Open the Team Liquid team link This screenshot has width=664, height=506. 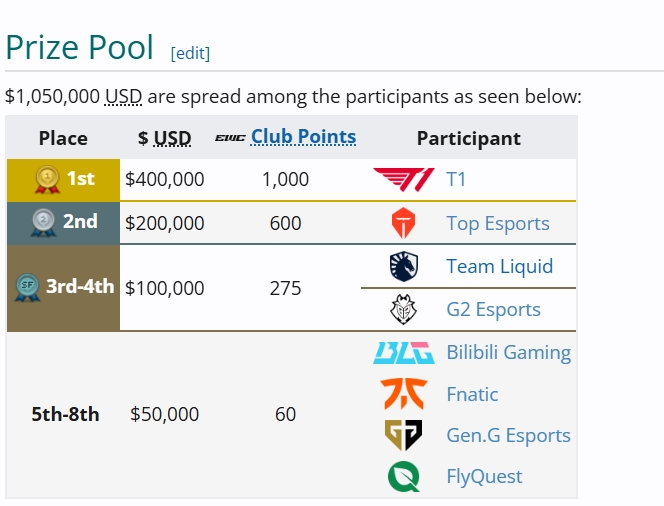[500, 266]
